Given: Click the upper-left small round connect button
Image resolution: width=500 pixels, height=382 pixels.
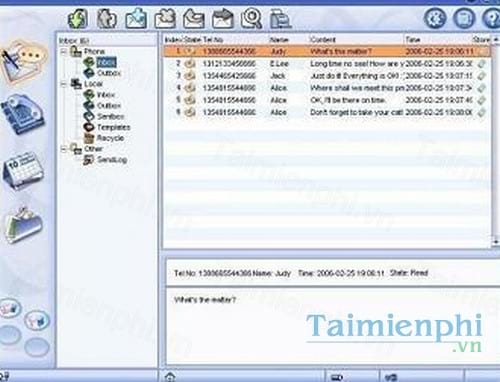Looking at the screenshot, I should click(x=10, y=308).
